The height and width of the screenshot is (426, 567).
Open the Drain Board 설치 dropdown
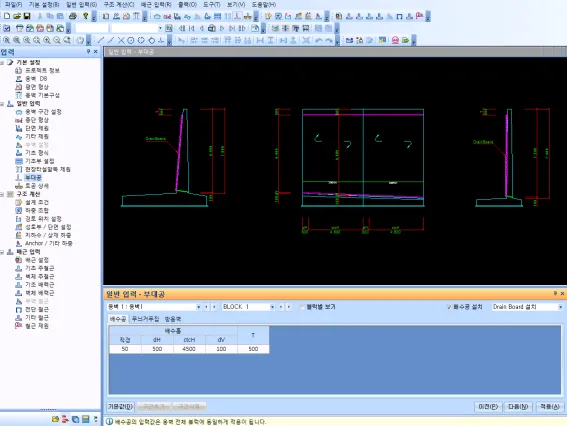click(x=560, y=307)
